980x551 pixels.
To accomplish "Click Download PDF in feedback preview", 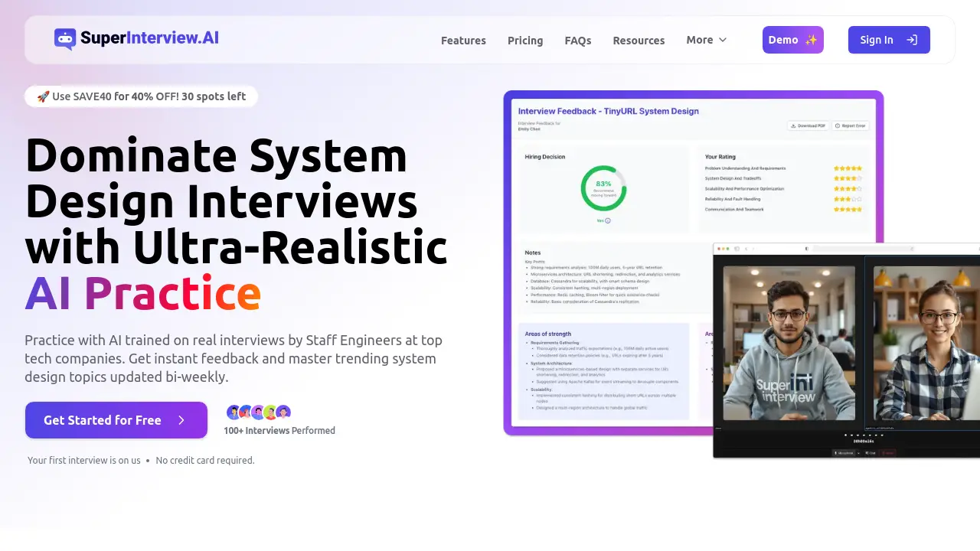I will coord(808,126).
